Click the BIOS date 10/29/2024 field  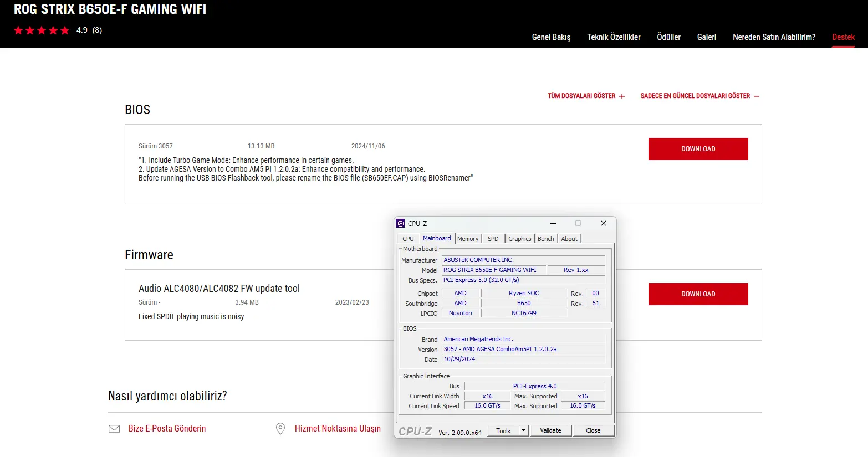[x=524, y=359]
